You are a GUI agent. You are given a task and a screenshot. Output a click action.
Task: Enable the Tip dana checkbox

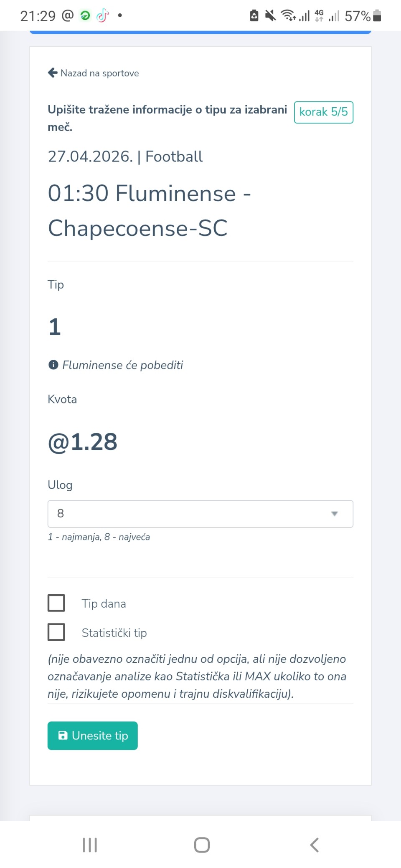point(56,603)
